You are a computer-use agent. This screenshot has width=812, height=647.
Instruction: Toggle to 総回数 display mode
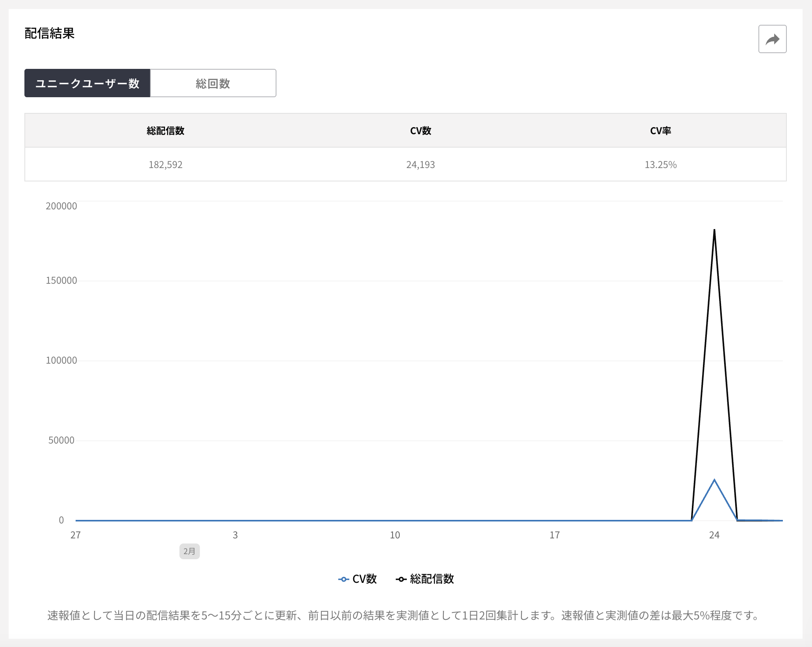(213, 83)
